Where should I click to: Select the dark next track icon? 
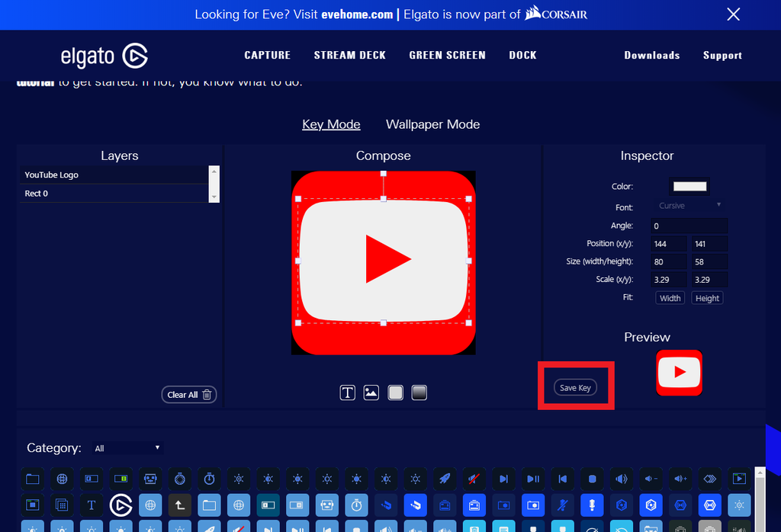(503, 479)
